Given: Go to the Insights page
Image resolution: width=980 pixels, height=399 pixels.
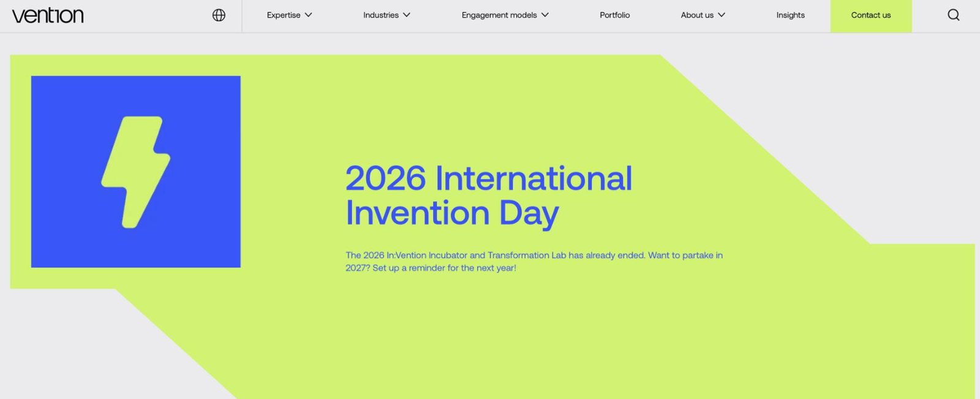Looking at the screenshot, I should [x=791, y=15].
